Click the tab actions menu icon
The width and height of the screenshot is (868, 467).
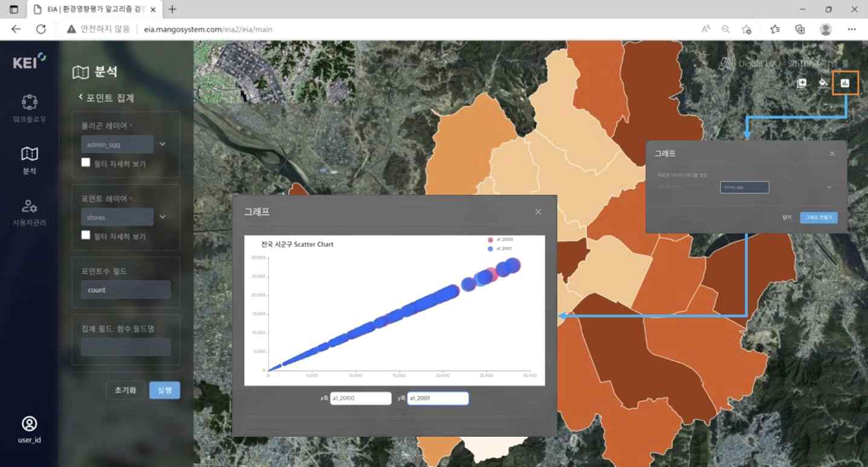pyautogui.click(x=14, y=9)
